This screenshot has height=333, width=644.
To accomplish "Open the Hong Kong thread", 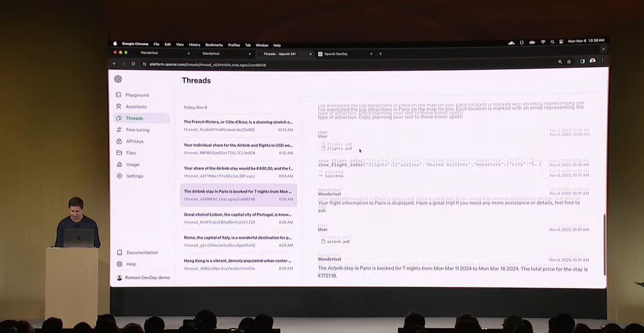I will [238, 264].
